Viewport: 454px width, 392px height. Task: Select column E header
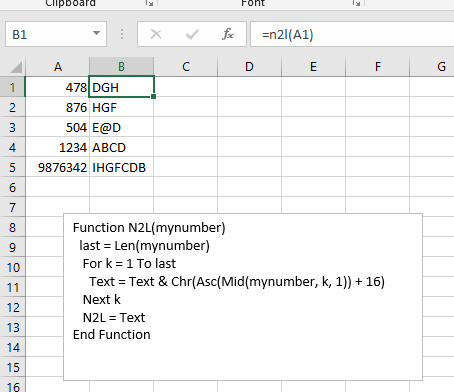click(x=313, y=67)
